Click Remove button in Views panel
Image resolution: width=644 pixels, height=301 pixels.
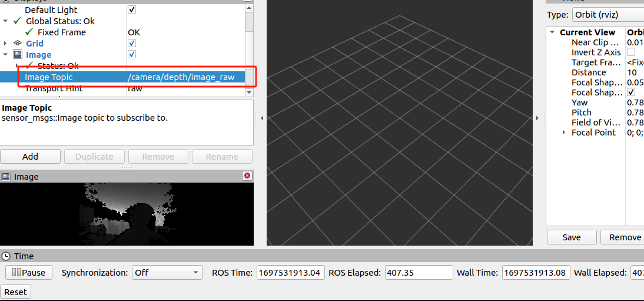[623, 237]
